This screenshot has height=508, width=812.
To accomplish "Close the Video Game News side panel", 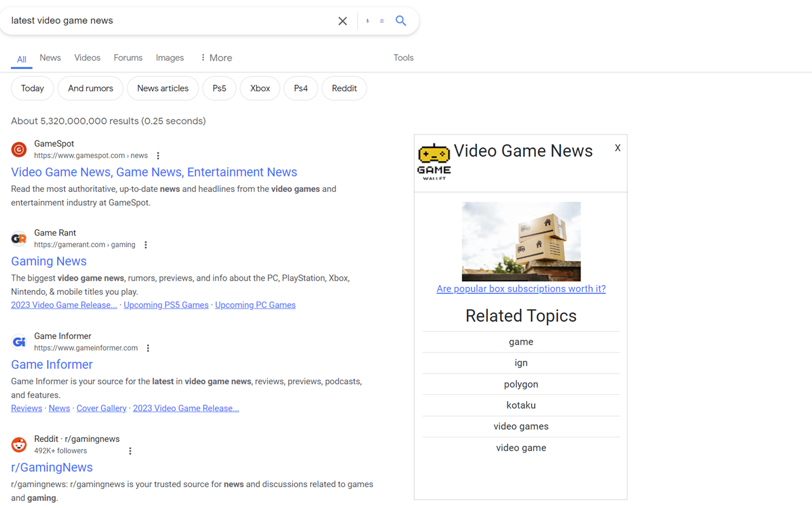I will 617,148.
